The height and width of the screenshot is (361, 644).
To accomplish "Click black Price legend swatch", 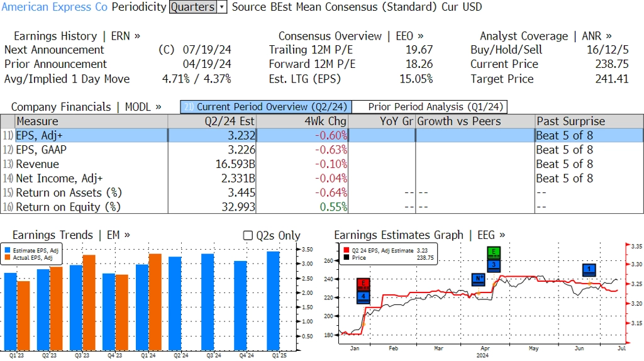I will (347, 257).
